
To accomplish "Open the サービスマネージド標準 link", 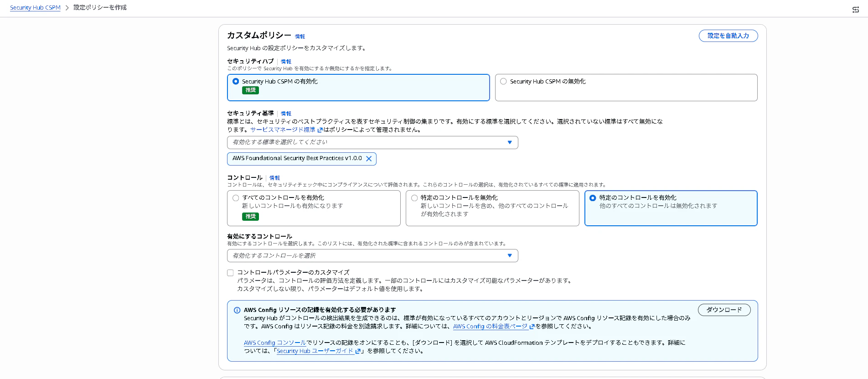I will coord(283,130).
